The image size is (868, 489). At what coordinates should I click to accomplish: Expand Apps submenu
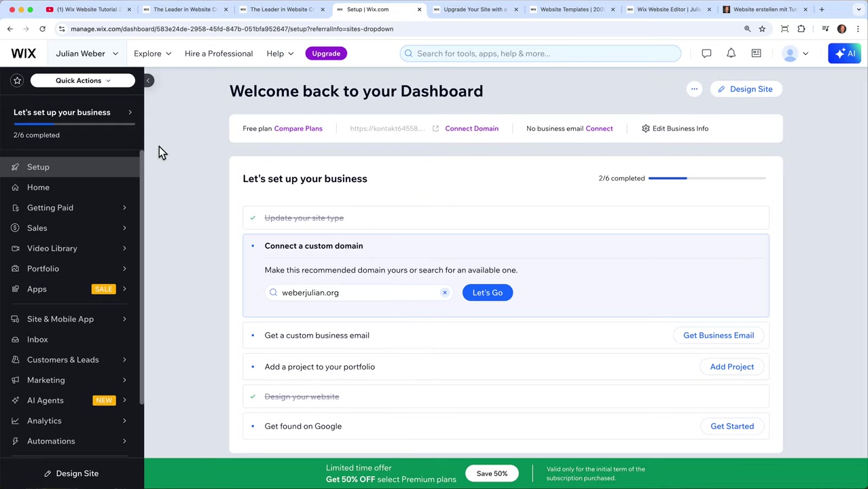tap(124, 289)
